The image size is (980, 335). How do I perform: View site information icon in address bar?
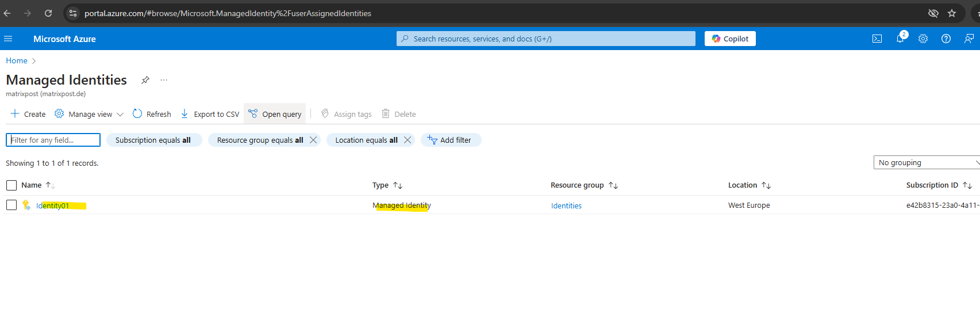tap(73, 13)
